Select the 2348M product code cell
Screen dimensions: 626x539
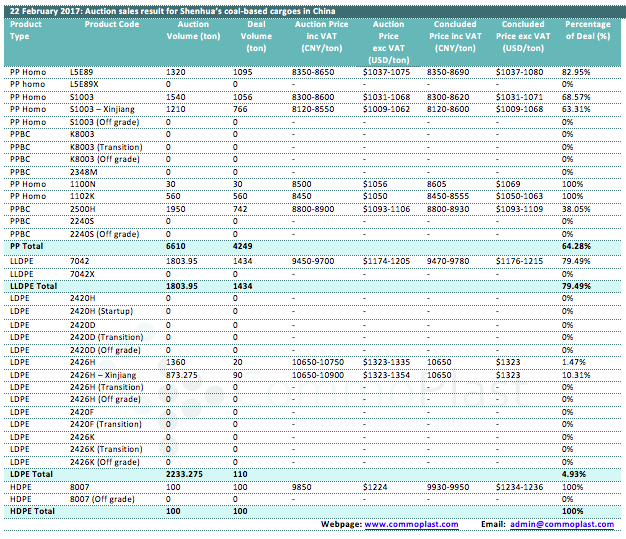point(83,171)
